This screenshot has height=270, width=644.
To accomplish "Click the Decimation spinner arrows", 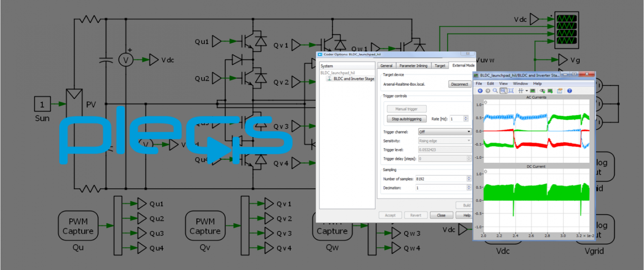I will click(470, 188).
